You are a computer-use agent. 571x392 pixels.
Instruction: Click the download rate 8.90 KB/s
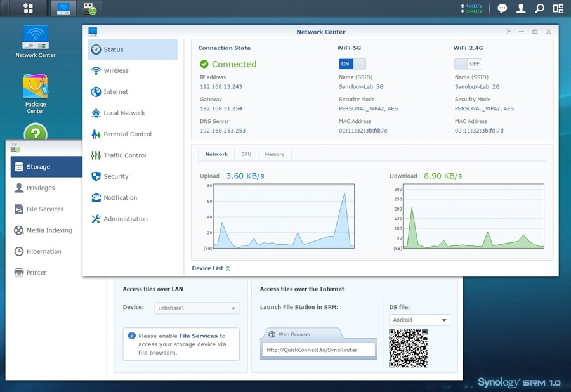pos(443,176)
